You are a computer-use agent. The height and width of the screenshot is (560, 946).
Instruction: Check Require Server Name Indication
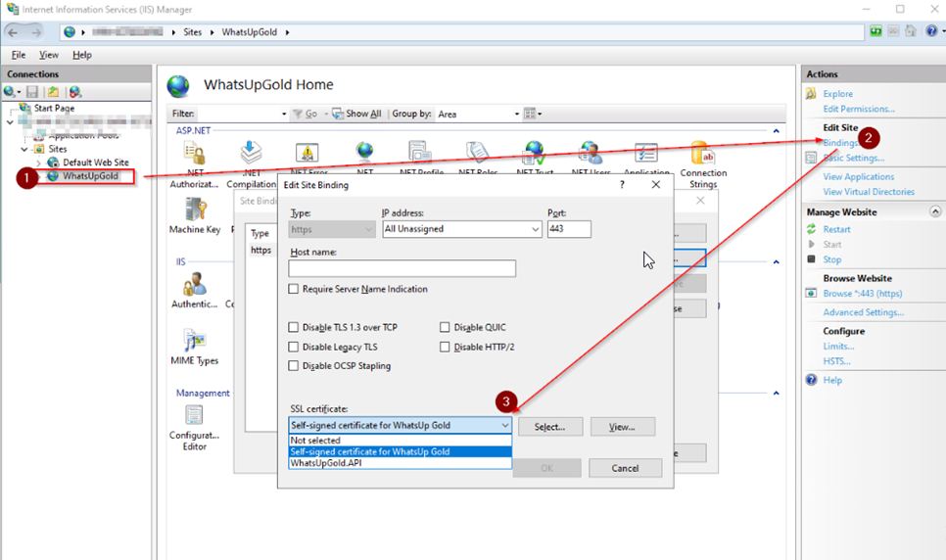[x=293, y=289]
